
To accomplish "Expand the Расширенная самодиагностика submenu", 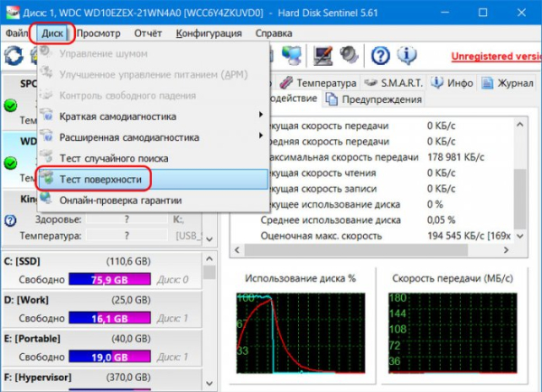I will [262, 137].
